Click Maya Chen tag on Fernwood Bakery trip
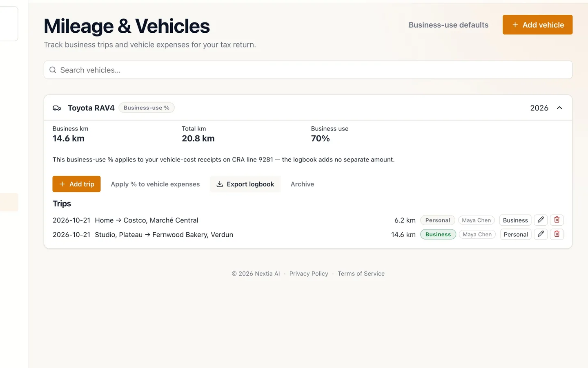 tap(477, 234)
